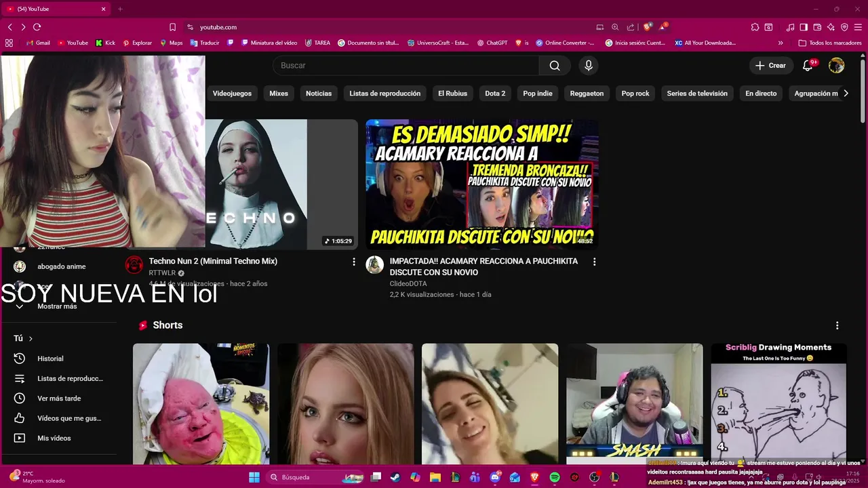Select the Listas de reproducción chip

point(385,94)
